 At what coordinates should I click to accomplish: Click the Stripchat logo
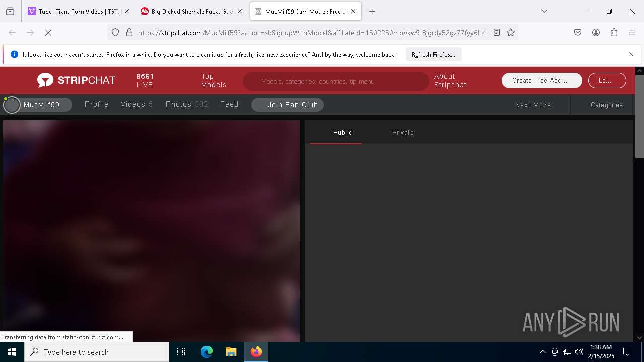[76, 80]
